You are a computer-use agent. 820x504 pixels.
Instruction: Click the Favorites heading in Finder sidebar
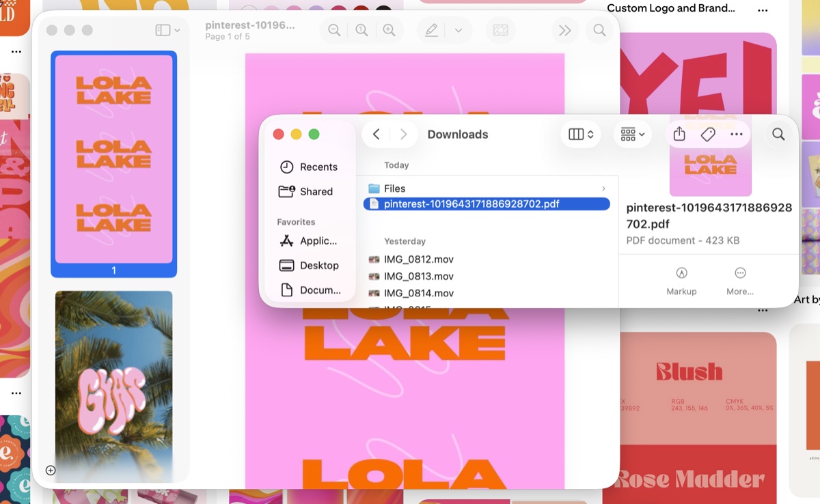tap(296, 222)
